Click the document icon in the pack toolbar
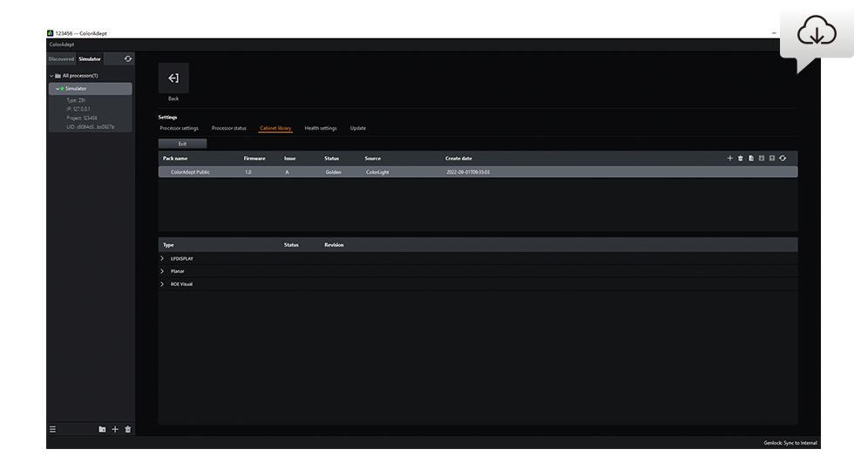Screen dimensions: 868x456 [x=750, y=159]
